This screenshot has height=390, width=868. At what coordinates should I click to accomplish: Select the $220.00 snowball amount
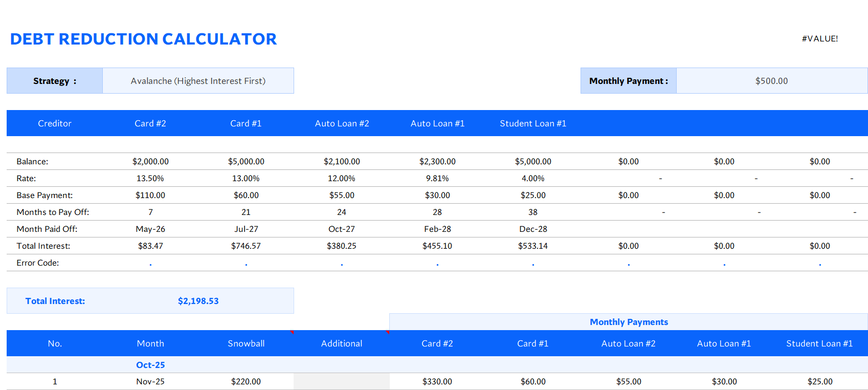click(246, 381)
